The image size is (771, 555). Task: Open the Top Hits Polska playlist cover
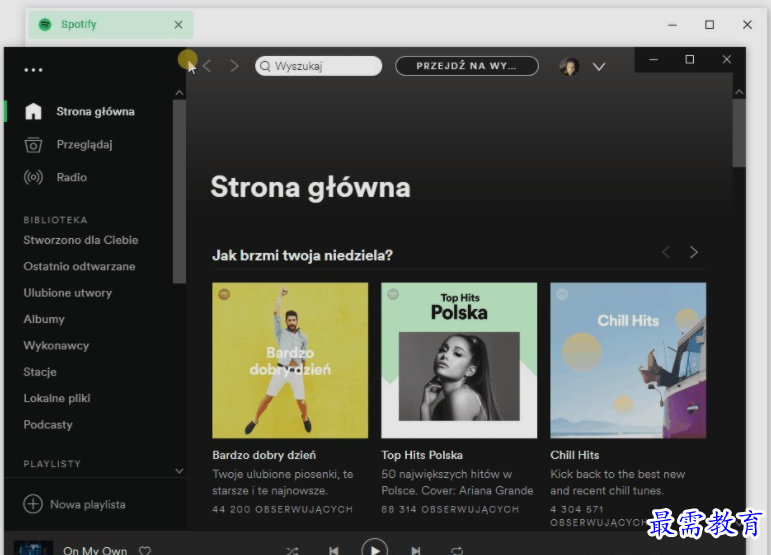click(x=459, y=360)
